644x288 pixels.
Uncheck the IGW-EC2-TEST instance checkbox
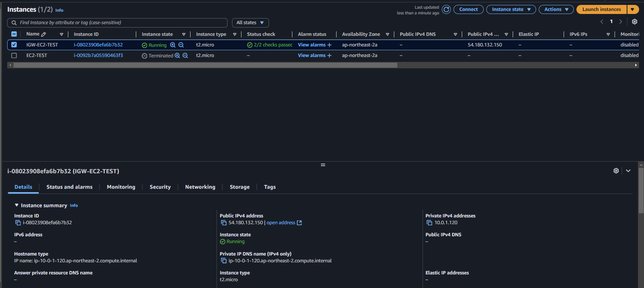click(x=14, y=45)
